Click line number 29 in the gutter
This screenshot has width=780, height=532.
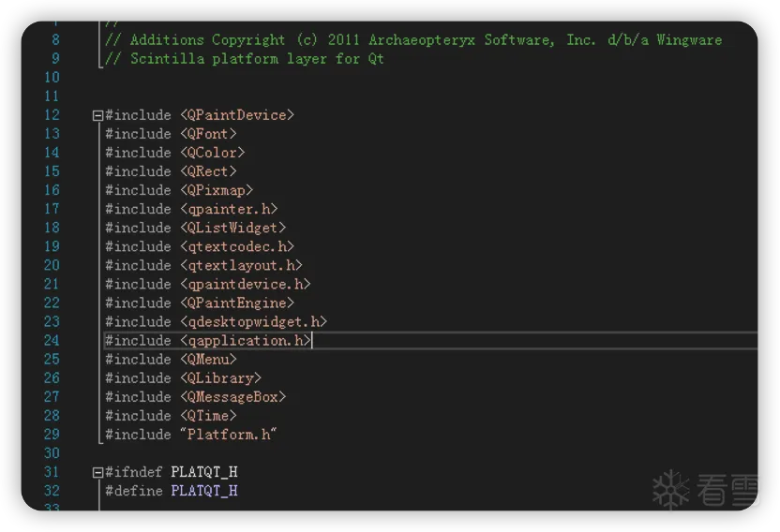tap(52, 435)
